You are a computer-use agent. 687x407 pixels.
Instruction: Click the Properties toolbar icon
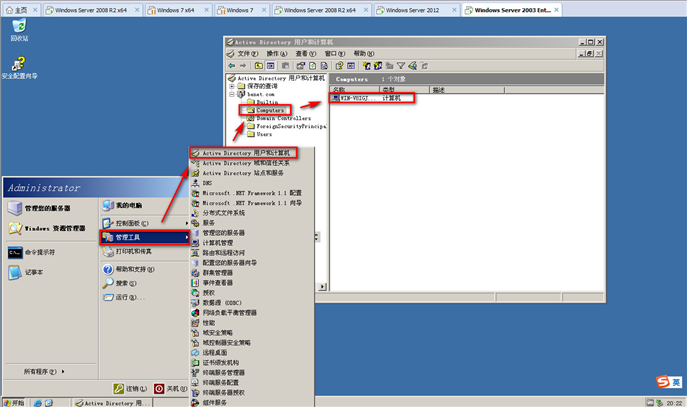[301, 66]
